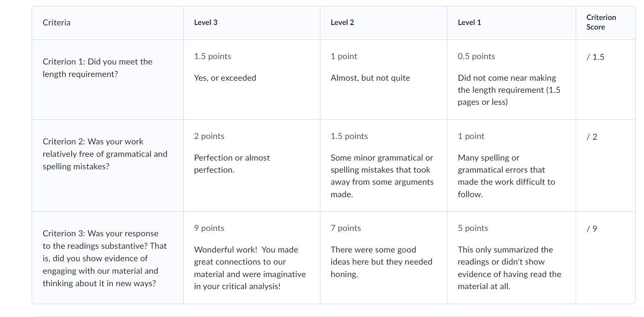
Task: Click the Criteria column header
Action: (x=57, y=23)
